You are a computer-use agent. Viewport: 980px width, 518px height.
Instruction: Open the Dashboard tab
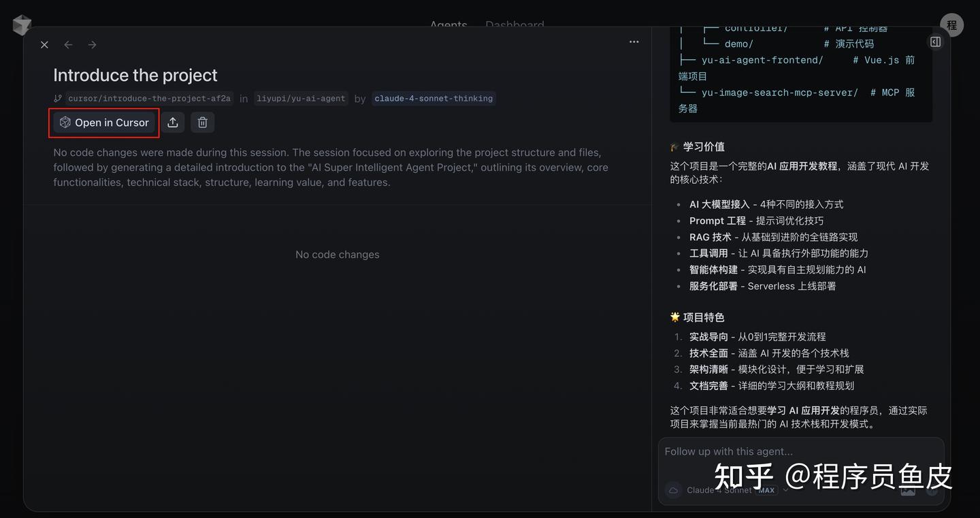pos(514,25)
